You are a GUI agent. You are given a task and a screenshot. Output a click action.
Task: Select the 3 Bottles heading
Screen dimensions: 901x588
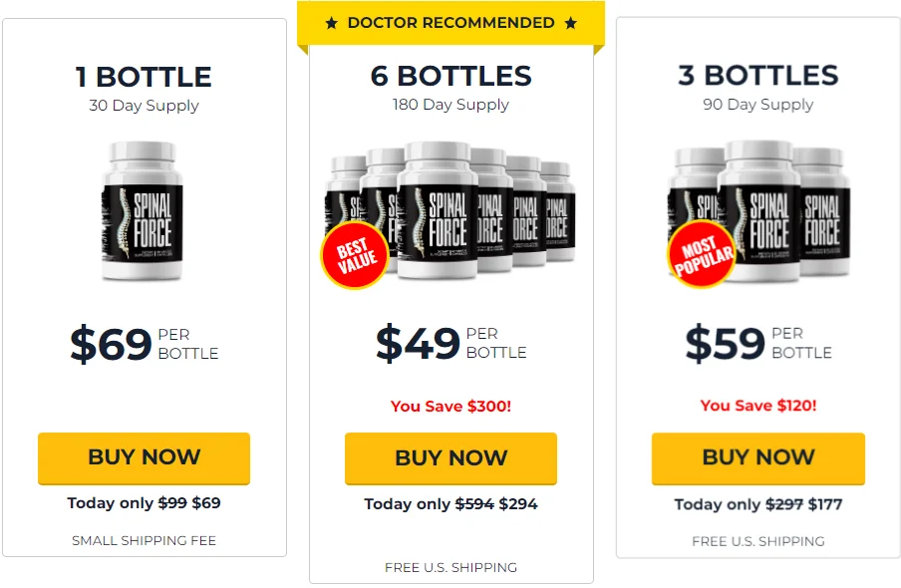coord(757,76)
